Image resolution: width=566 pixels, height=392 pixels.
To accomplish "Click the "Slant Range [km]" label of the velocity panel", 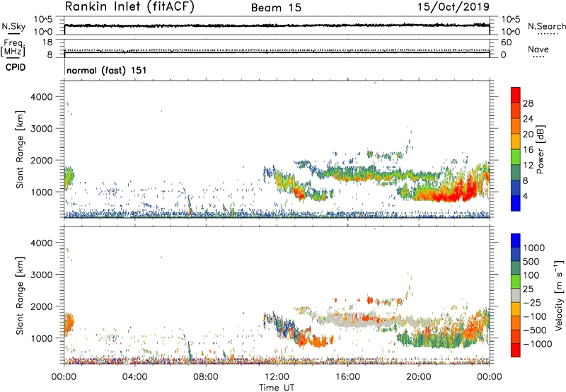I will pos(20,295).
